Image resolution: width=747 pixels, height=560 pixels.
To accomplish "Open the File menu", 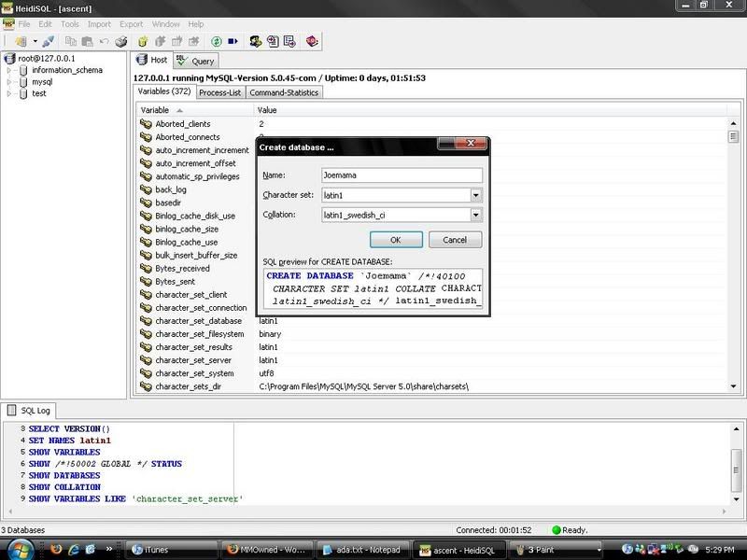I will (x=24, y=24).
